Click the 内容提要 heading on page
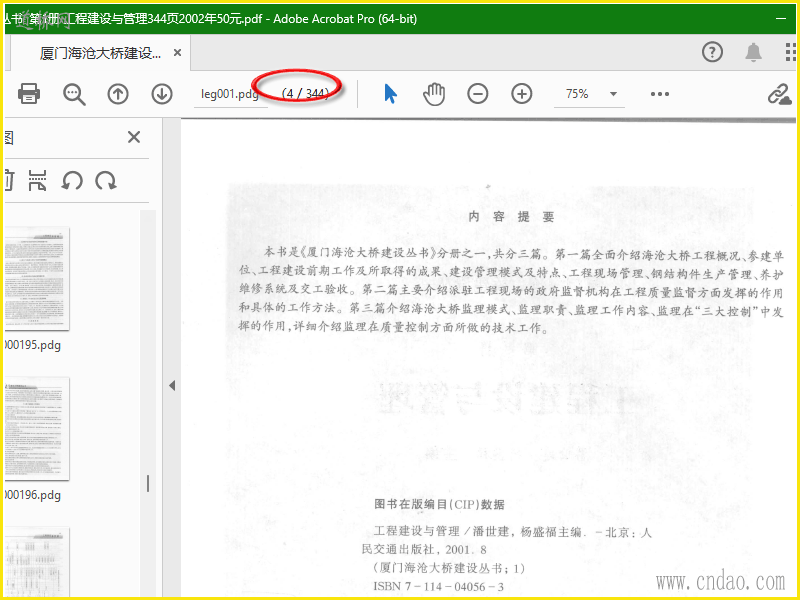Viewport: 800px width, 600px height. click(511, 217)
